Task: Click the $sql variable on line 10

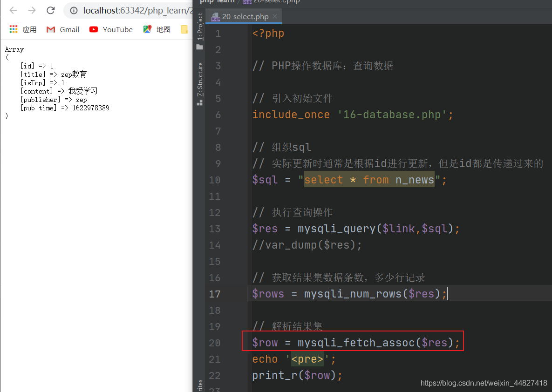Action: 265,180
